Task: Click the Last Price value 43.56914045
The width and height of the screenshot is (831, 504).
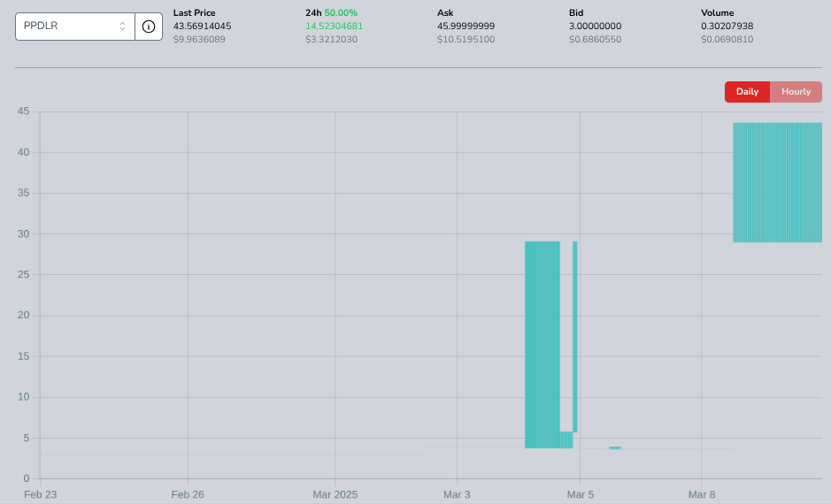Action: (202, 26)
